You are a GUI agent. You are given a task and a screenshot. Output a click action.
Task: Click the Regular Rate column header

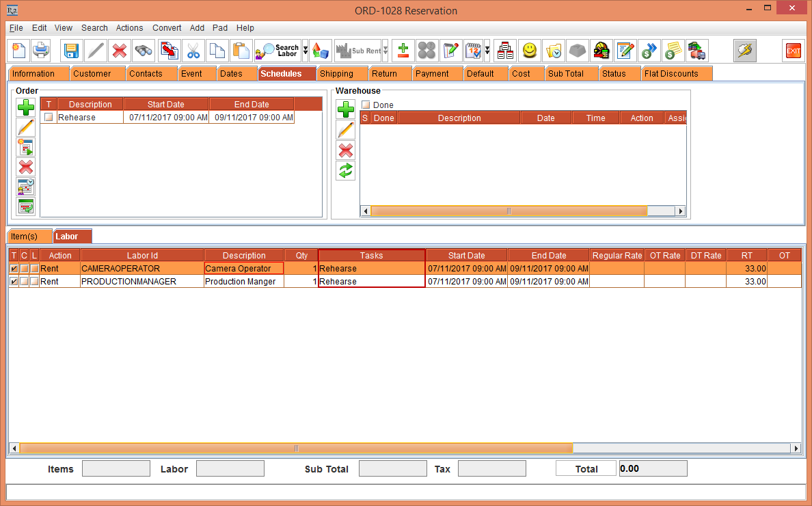pos(617,255)
